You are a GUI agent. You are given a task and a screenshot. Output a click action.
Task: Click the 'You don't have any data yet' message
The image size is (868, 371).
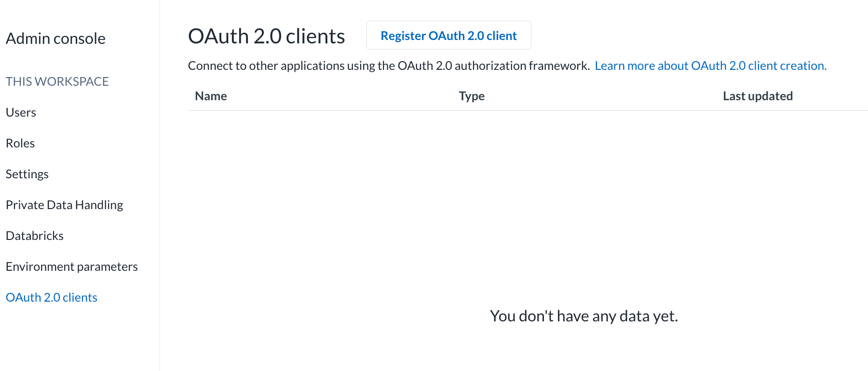tap(583, 316)
